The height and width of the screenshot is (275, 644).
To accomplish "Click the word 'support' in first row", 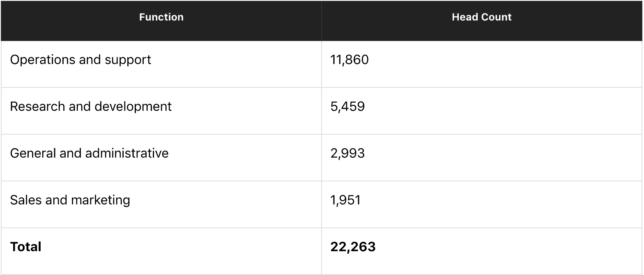I will tap(128, 60).
